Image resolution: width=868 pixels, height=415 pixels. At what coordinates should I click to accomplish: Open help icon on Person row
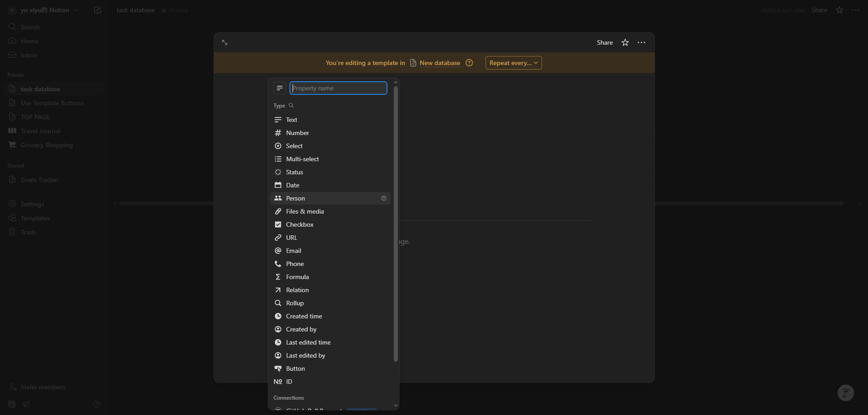(x=384, y=198)
